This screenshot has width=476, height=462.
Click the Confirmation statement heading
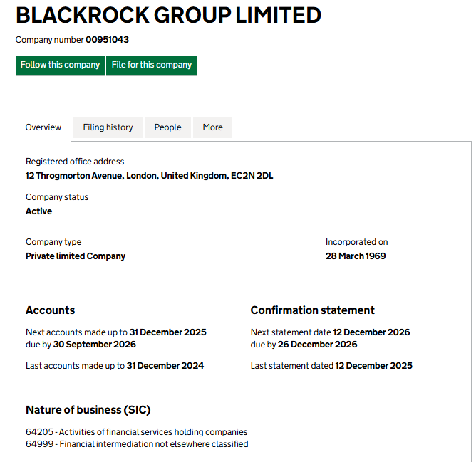[x=312, y=310]
